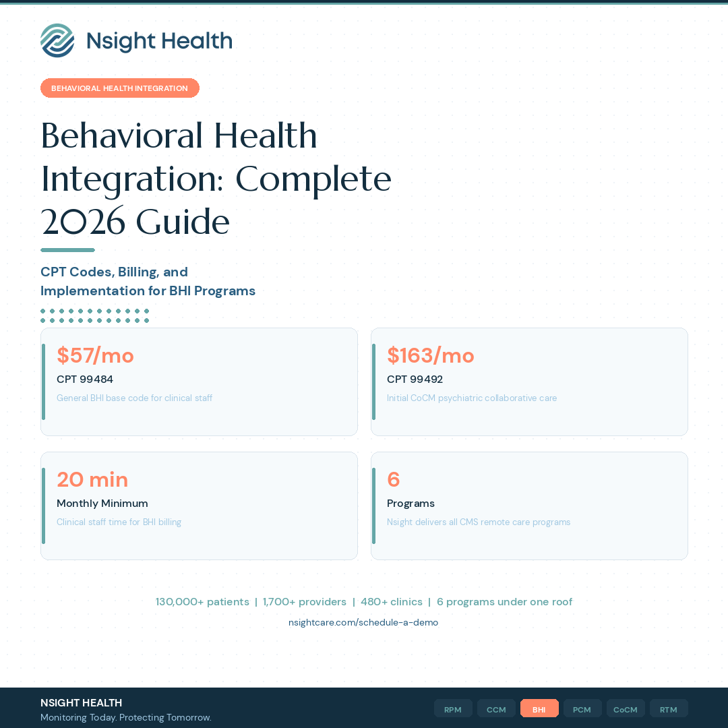Select the BHI program icon in the footer
Viewport: 728px width, 728px height.
click(539, 708)
